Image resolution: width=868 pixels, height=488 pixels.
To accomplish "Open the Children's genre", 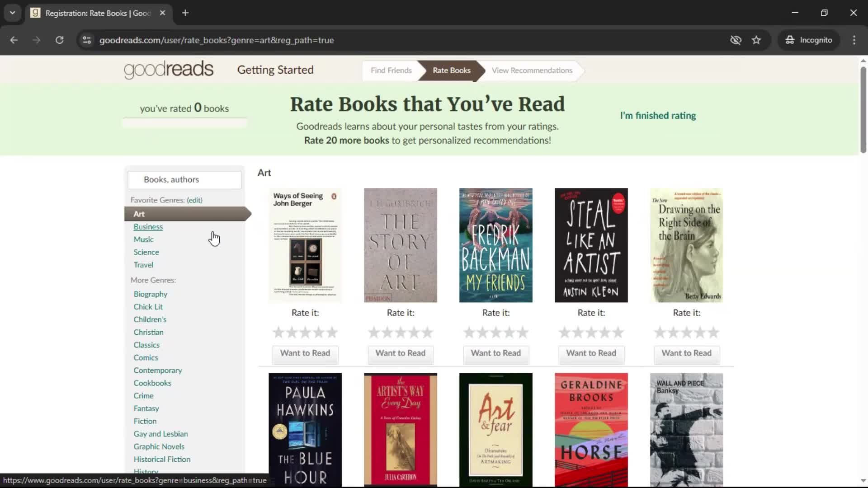I will click(150, 319).
